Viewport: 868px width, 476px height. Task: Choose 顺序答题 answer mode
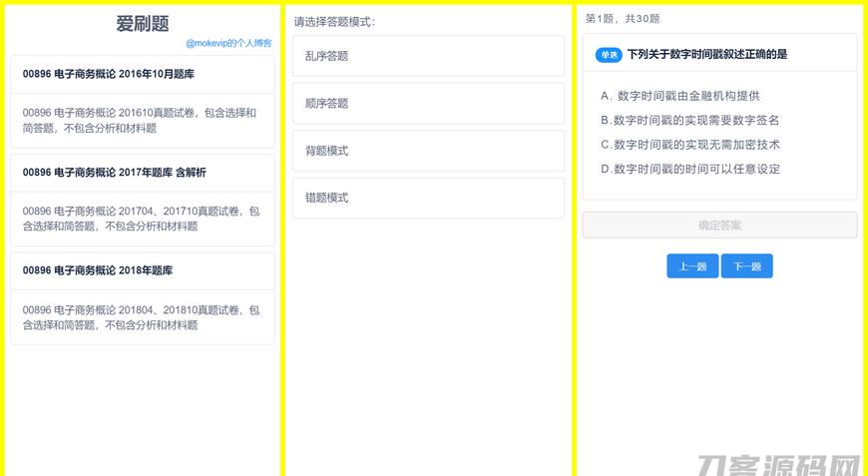click(428, 104)
